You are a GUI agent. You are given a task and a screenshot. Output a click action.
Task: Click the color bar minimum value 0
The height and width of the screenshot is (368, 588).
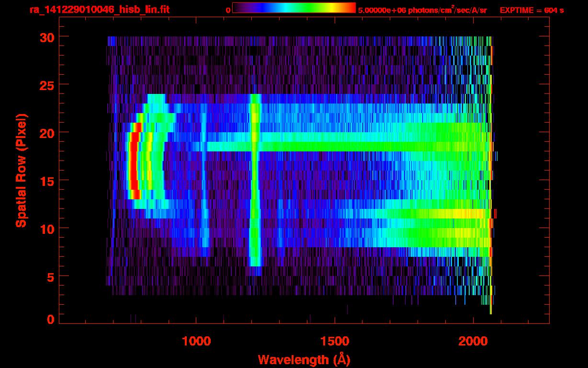(228, 10)
